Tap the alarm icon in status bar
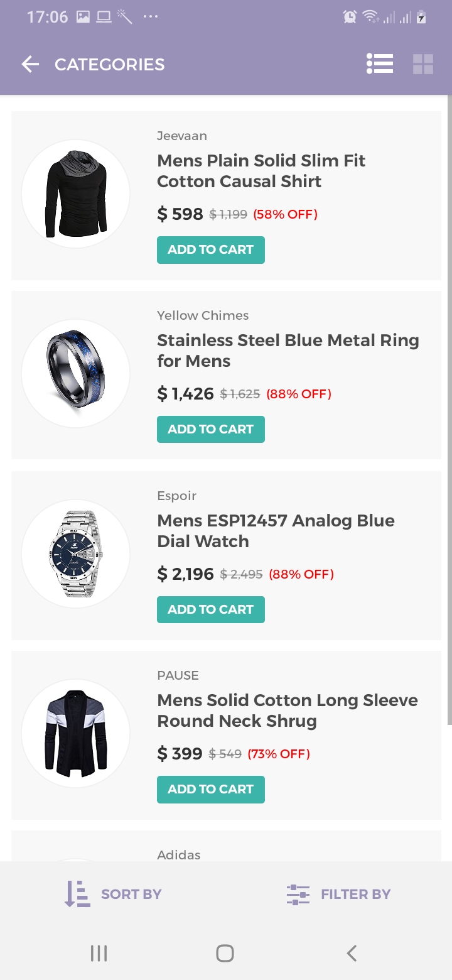Screen dimensions: 452x980 [350, 17]
